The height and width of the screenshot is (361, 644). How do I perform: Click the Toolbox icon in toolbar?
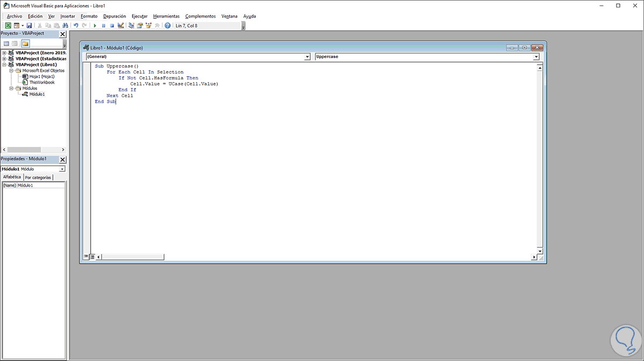point(157,25)
